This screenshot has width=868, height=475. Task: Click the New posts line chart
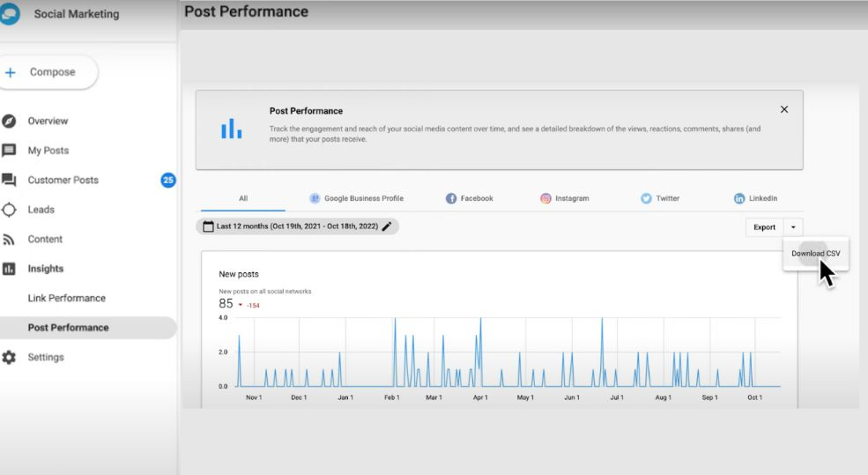[508, 353]
